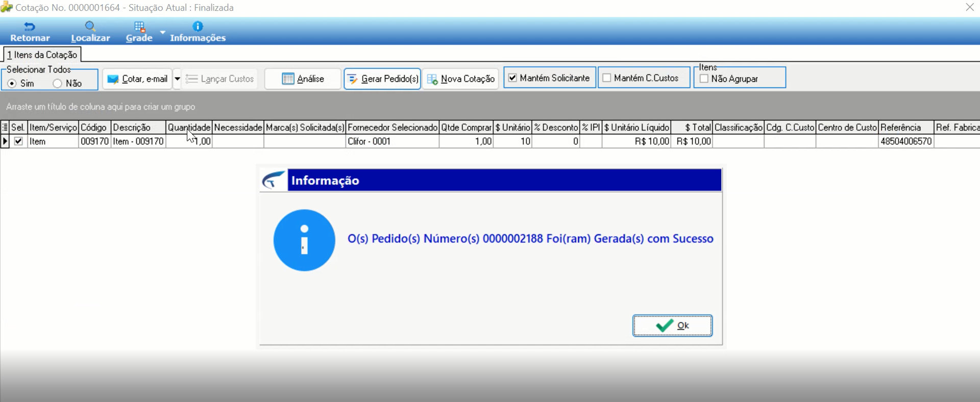Click reference cell 48504006570
Viewport: 980px width, 402px height.
pyautogui.click(x=906, y=141)
